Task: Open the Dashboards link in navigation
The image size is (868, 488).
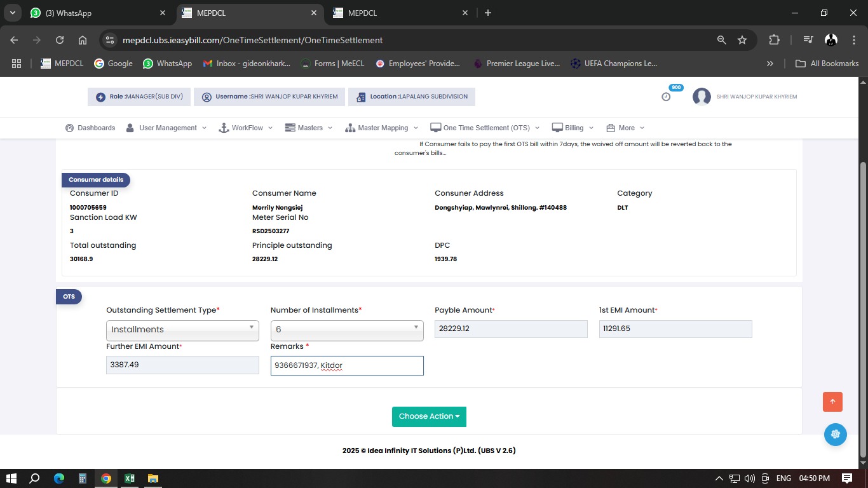Action: 90,128
